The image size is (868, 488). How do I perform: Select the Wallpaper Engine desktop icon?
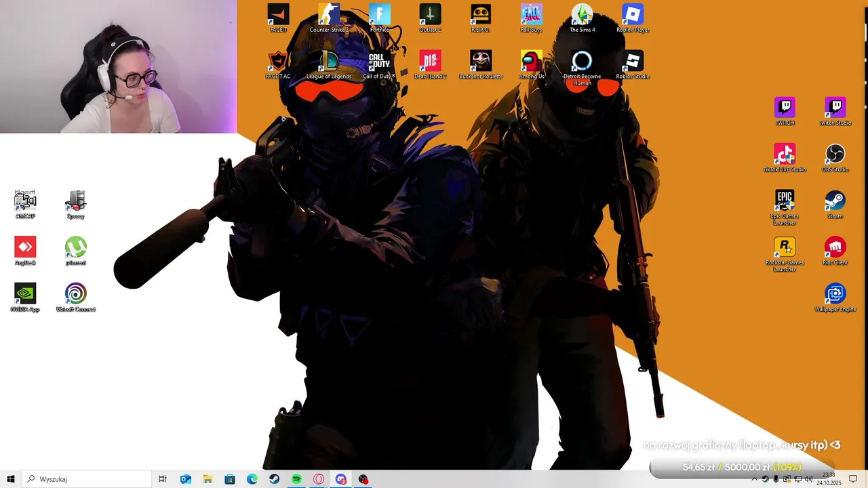(x=835, y=298)
